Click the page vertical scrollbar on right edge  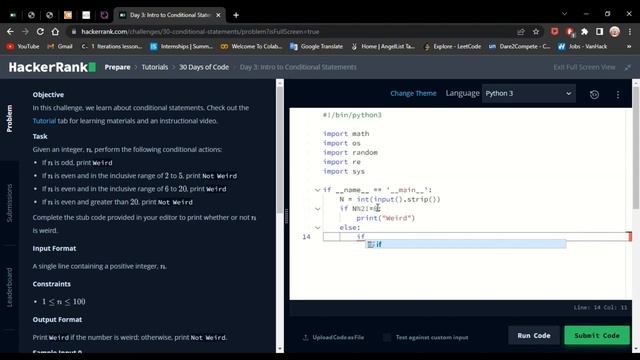(x=636, y=147)
